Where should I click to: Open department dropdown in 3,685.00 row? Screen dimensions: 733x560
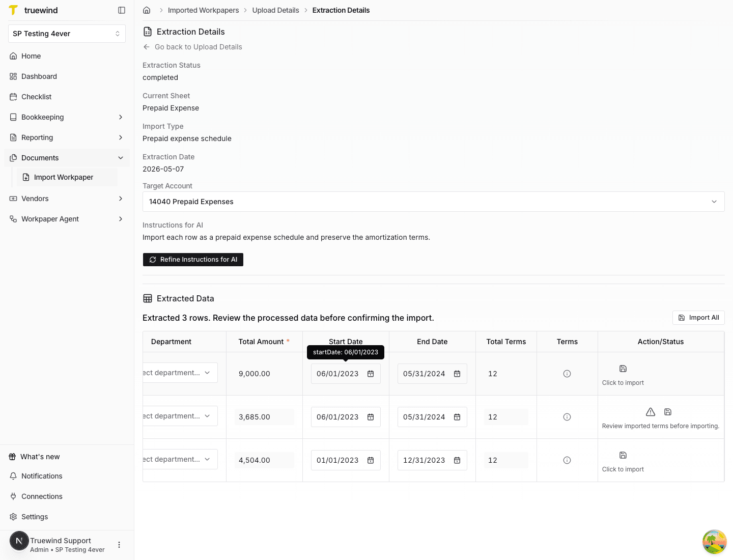click(180, 416)
